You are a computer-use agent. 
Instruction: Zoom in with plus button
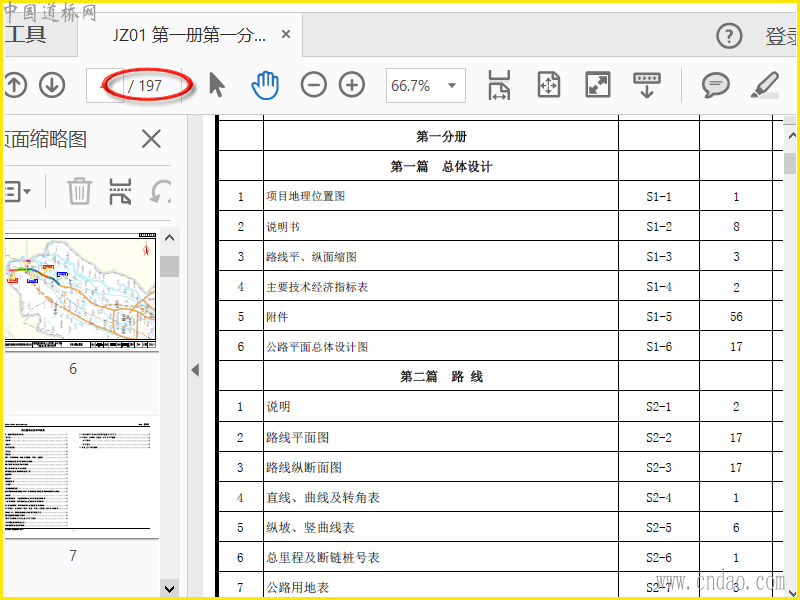(x=352, y=85)
